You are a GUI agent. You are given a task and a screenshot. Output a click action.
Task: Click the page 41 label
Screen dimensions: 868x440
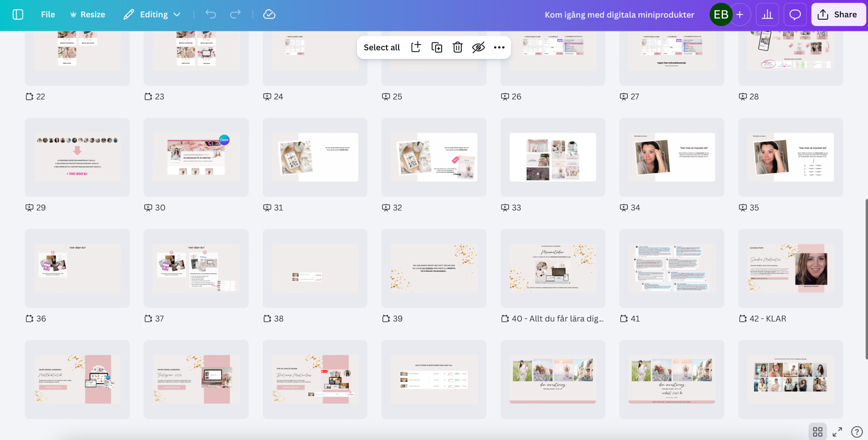(x=635, y=319)
